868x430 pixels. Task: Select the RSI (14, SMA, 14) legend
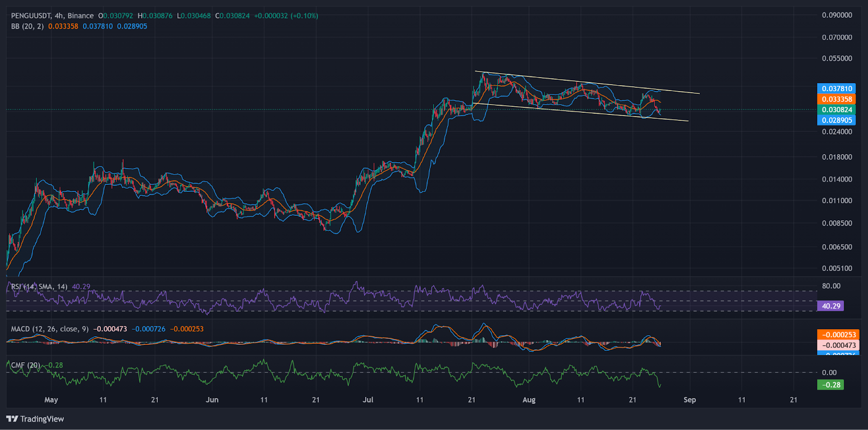coord(39,286)
